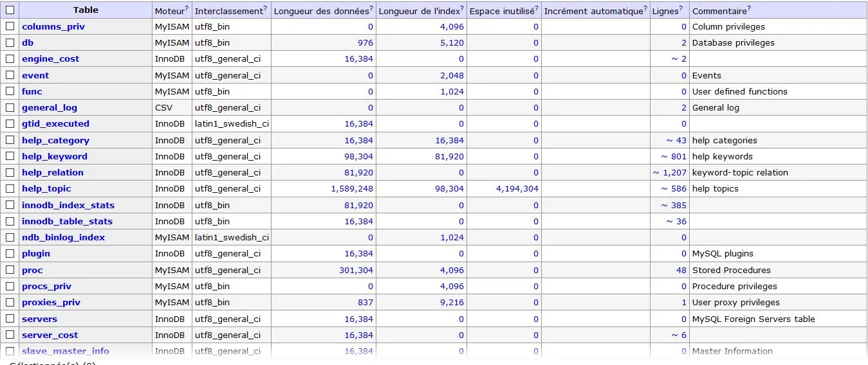Open the innodb_index_stats table link
This screenshot has width=868, height=365.
68,205
